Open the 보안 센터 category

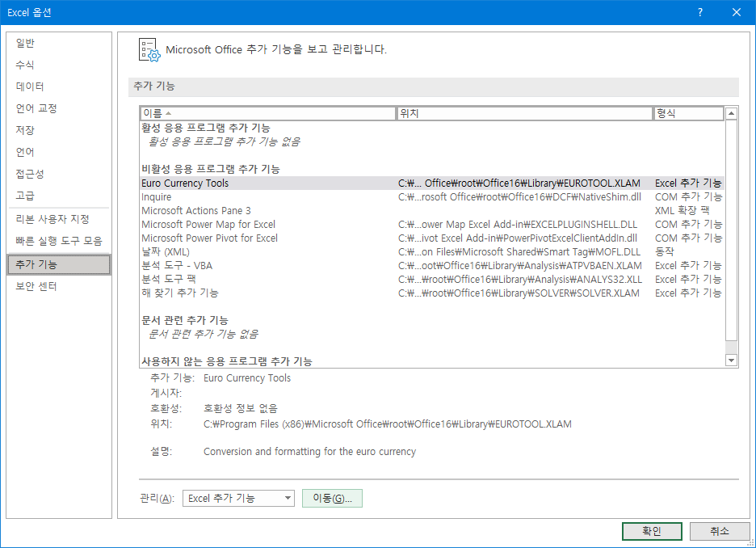coord(59,286)
